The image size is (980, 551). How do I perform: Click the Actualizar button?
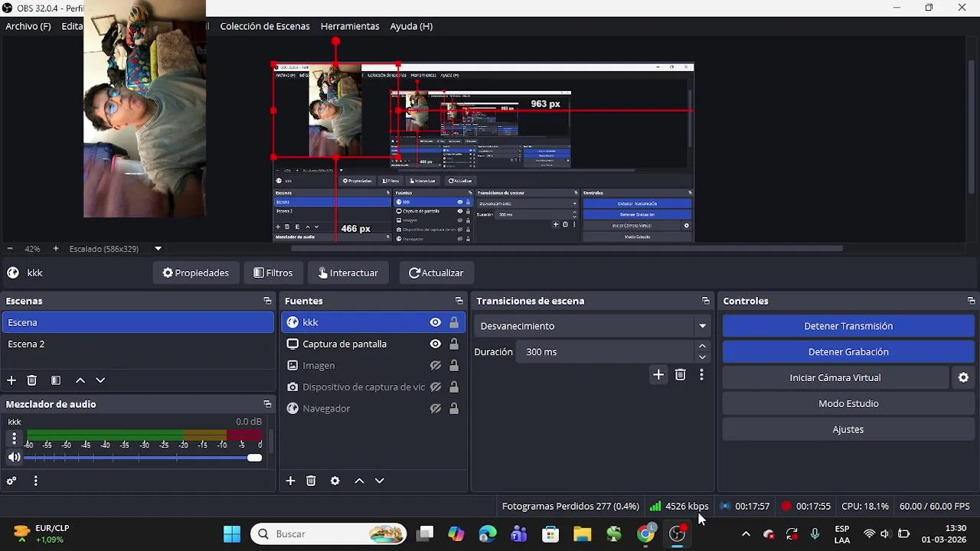point(436,272)
